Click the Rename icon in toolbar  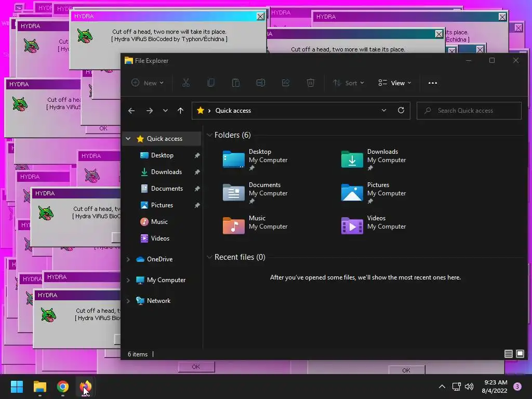[x=261, y=83]
